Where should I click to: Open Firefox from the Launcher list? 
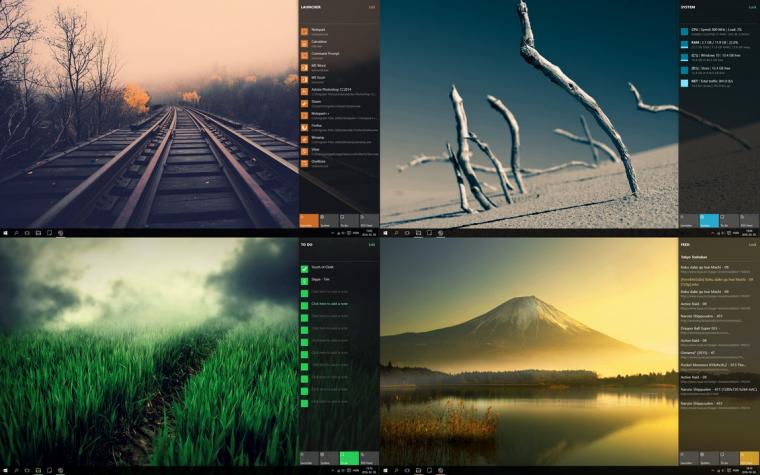coord(317,125)
